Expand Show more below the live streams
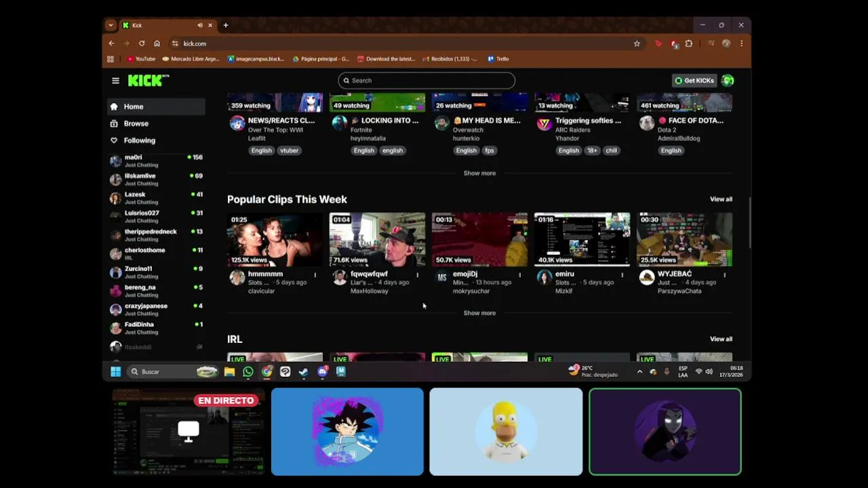Screen dimensions: 868x488 point(479,173)
